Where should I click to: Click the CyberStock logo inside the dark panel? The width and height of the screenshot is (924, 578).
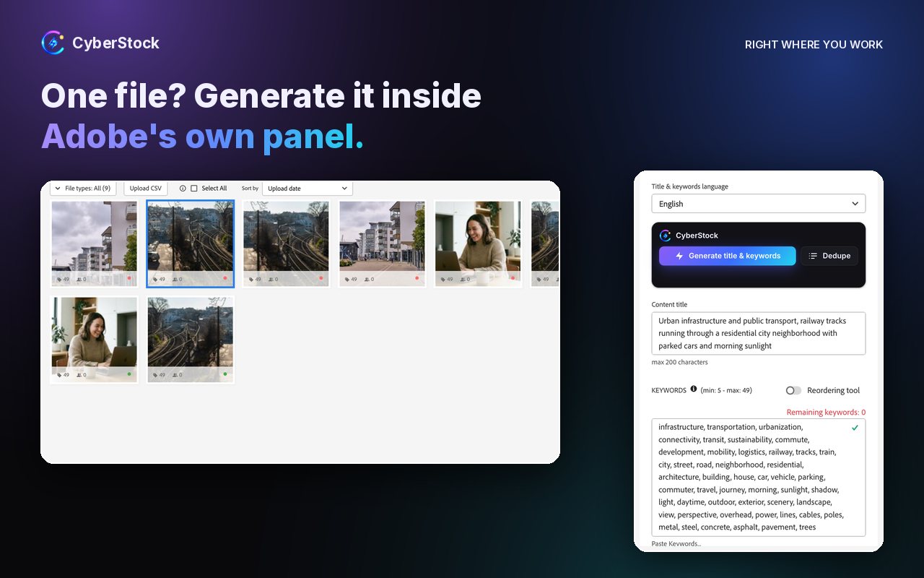click(666, 236)
